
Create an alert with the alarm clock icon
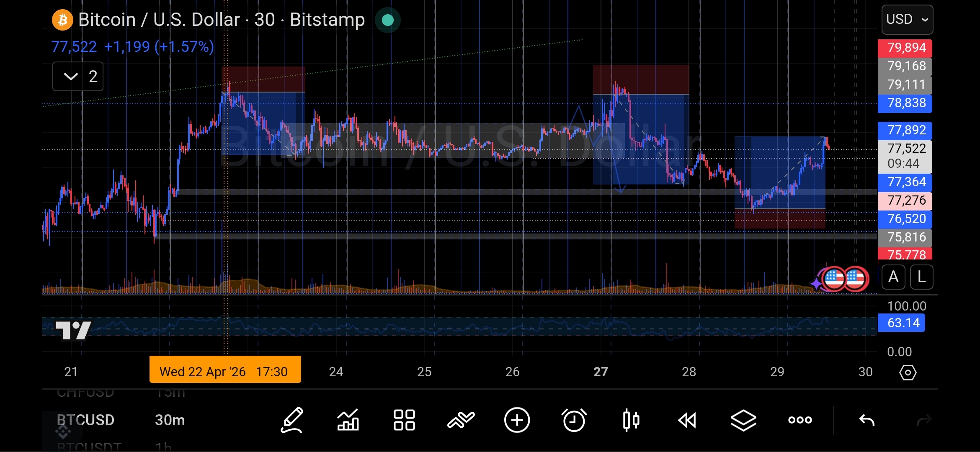574,420
